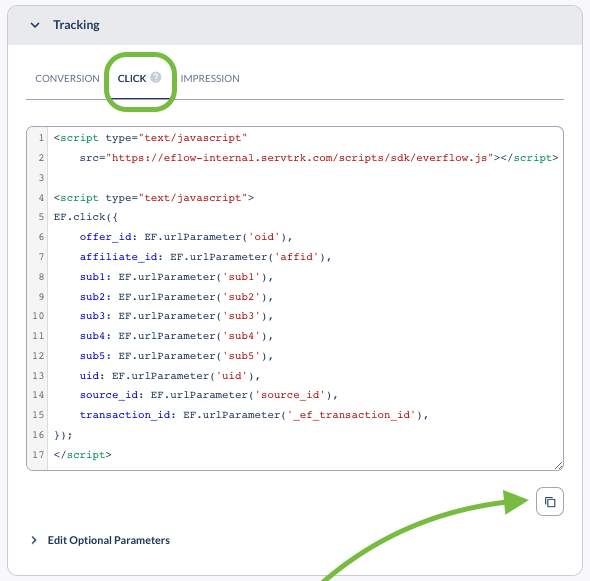Click the sub5 parameter line

176,356
